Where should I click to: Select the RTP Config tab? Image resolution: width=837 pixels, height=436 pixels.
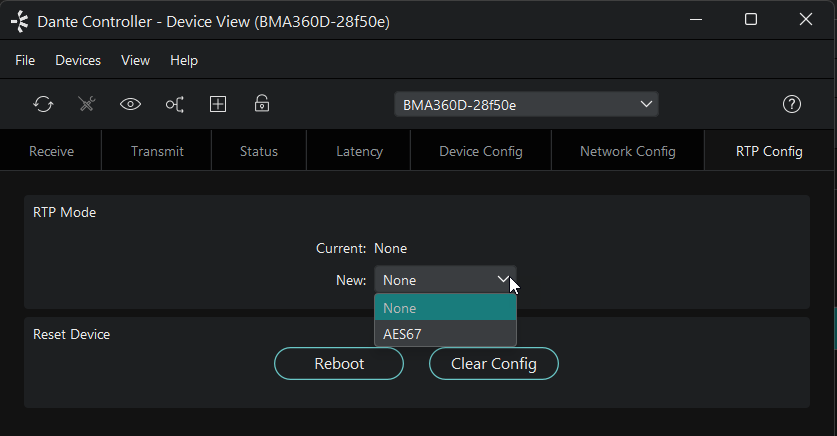coord(769,151)
